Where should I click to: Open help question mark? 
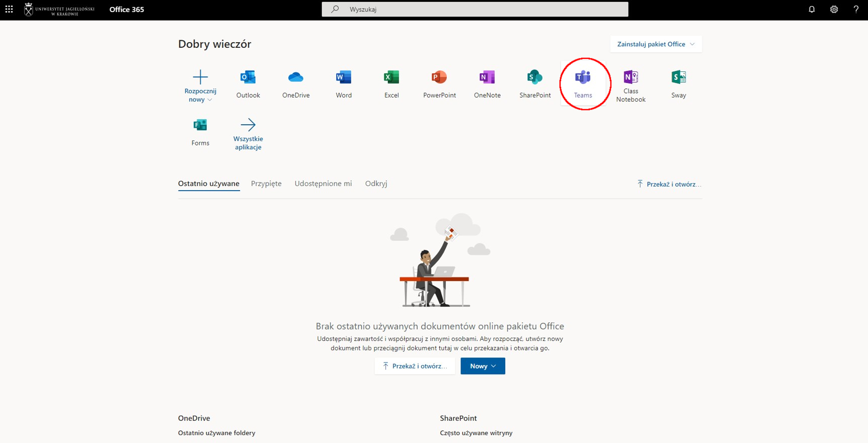tap(856, 9)
